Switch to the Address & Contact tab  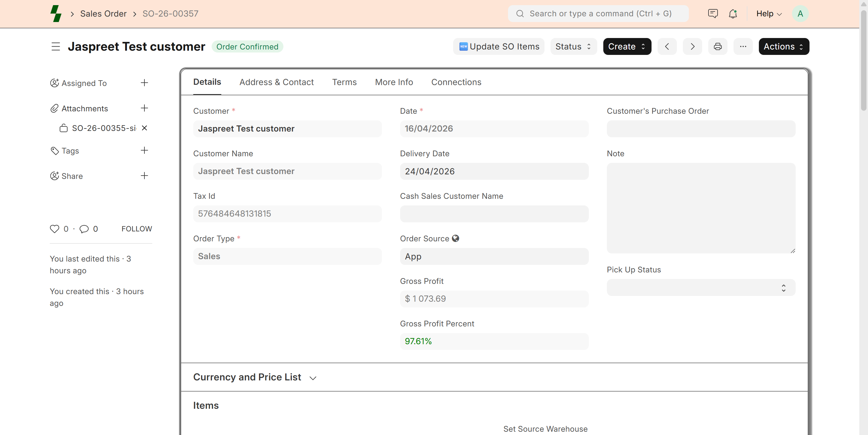click(276, 82)
